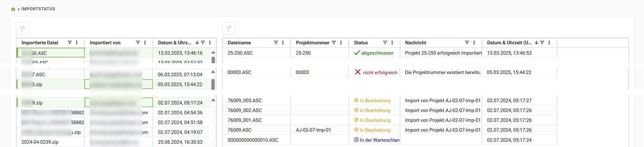The width and height of the screenshot is (644, 147).
Task: Click the 000000000000010.ASC file name cell
Action: click(256, 140)
